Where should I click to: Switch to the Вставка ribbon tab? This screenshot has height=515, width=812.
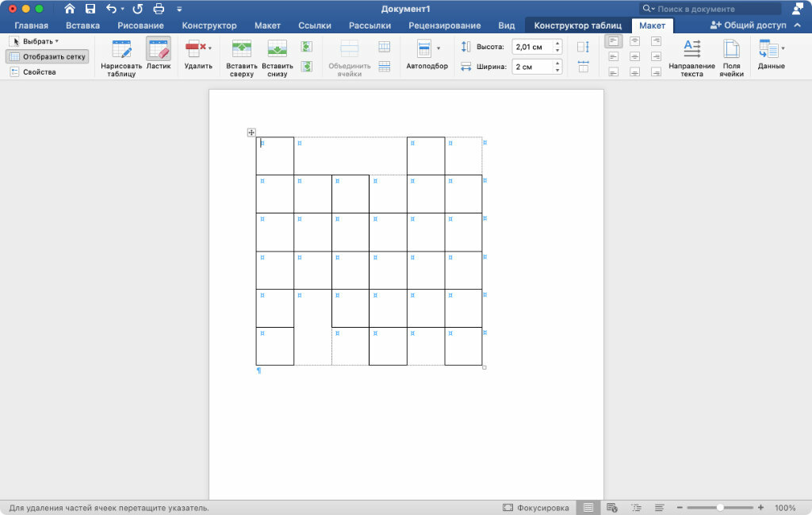(82, 25)
